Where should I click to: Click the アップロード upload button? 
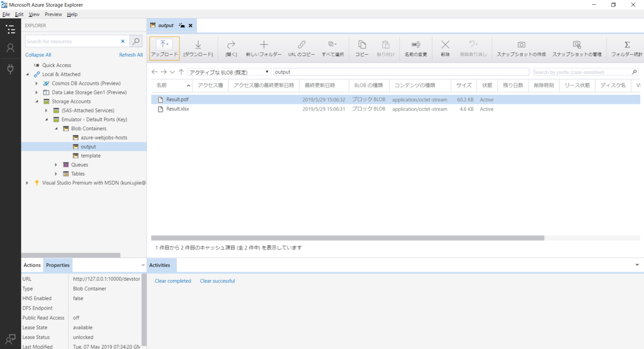164,48
